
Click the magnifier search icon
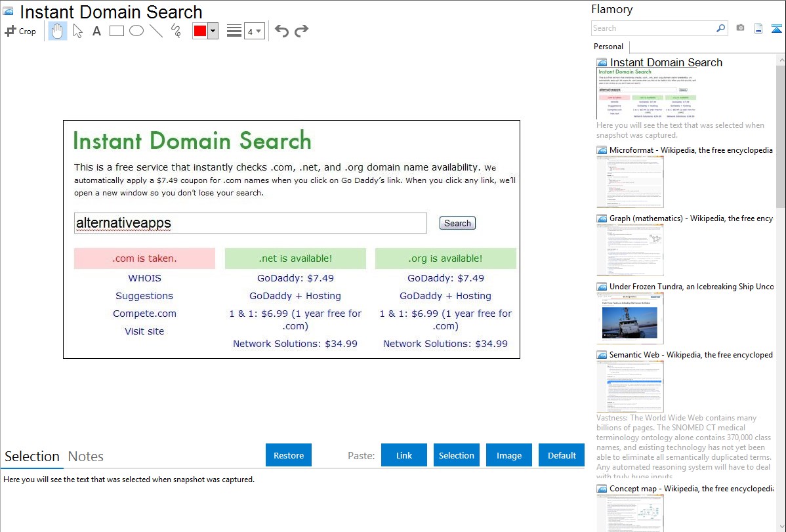tap(721, 28)
